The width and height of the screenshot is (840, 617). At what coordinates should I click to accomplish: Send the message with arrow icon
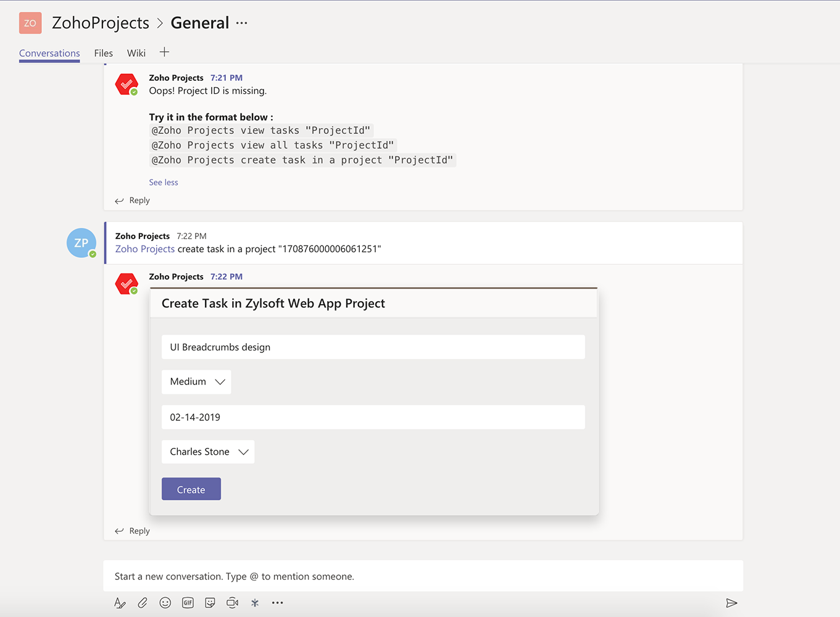[731, 603]
